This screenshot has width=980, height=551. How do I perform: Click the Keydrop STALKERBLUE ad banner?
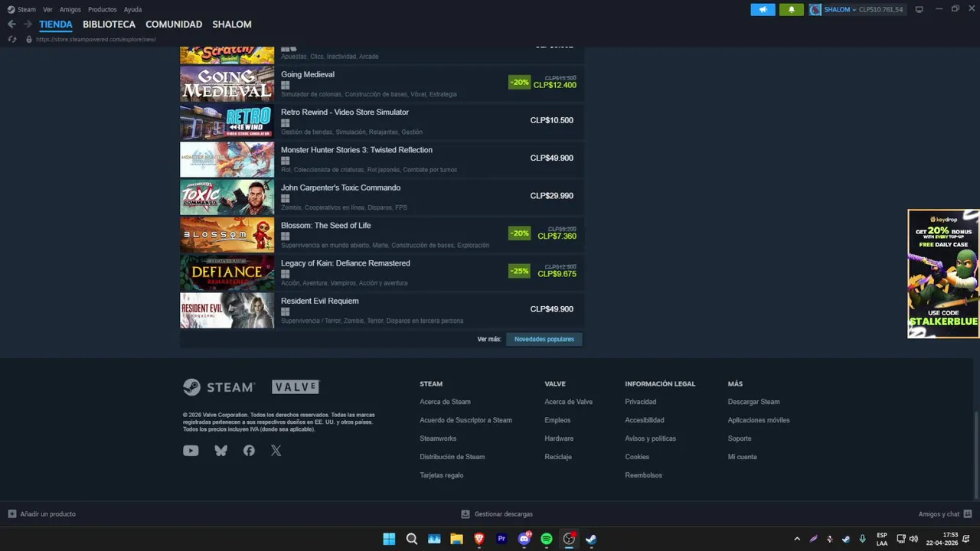[x=943, y=274]
